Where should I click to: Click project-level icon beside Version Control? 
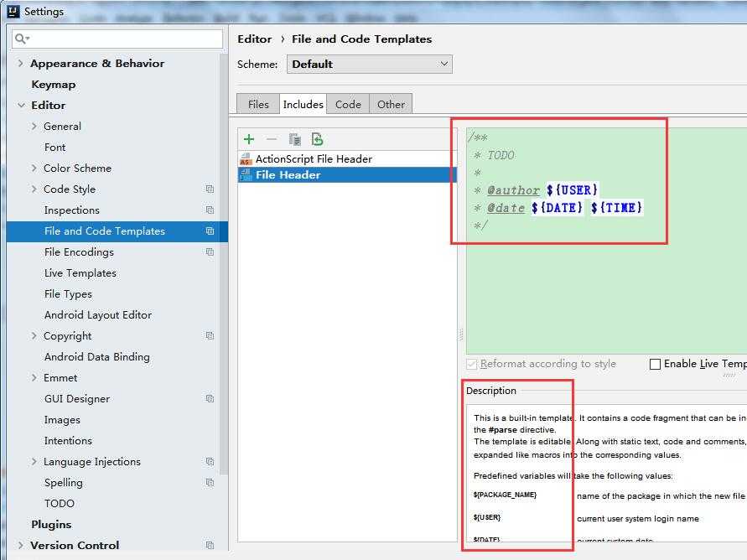(210, 545)
